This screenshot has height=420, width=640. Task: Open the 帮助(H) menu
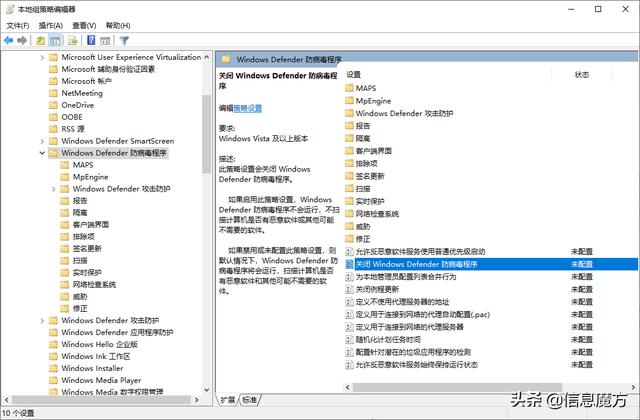(118, 25)
